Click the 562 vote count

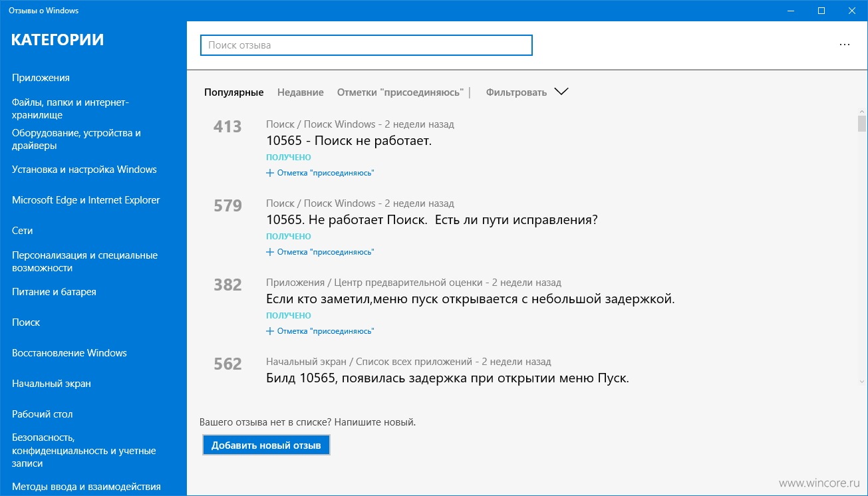tap(227, 364)
